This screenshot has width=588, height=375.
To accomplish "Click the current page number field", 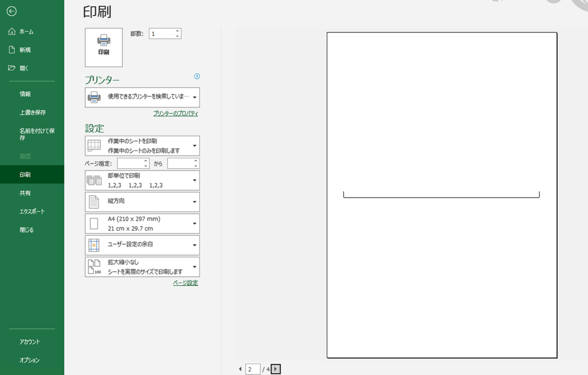I will pyautogui.click(x=252, y=369).
